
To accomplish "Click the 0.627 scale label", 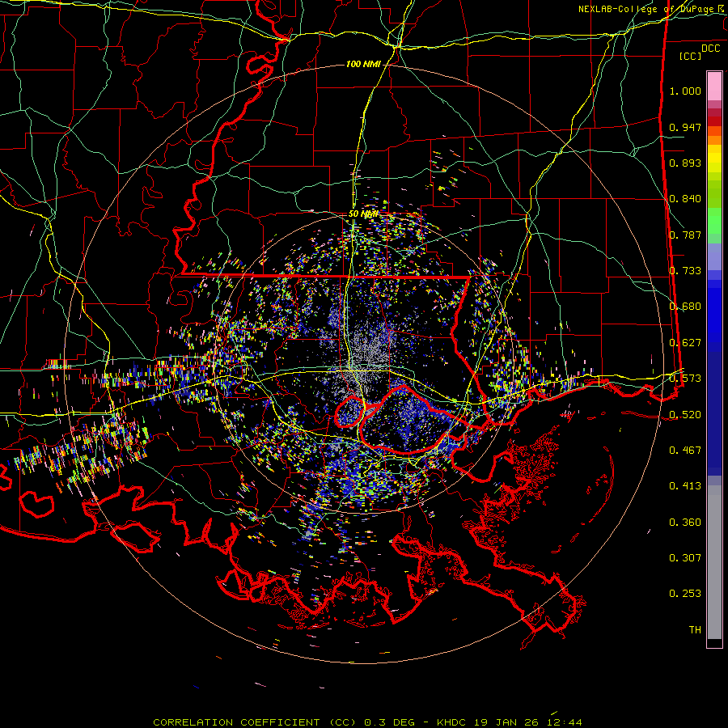I will (x=685, y=343).
